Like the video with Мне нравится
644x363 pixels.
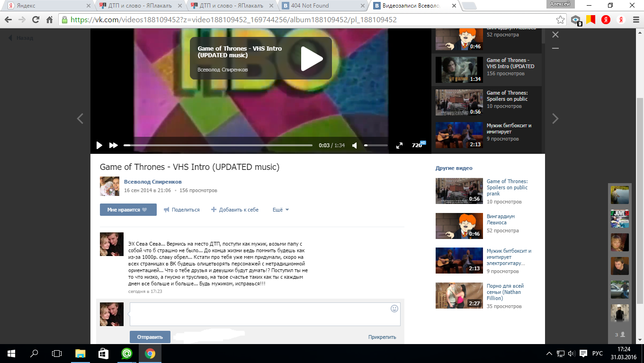(128, 210)
